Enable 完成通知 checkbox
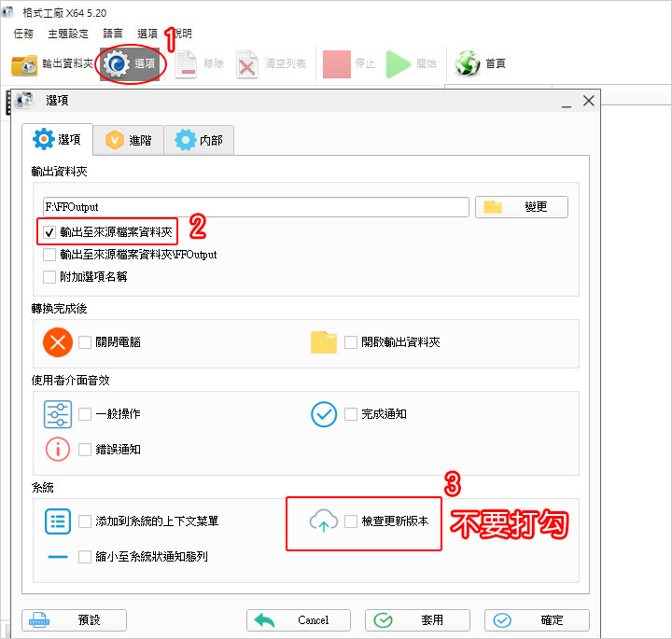The width and height of the screenshot is (672, 639). [x=351, y=414]
